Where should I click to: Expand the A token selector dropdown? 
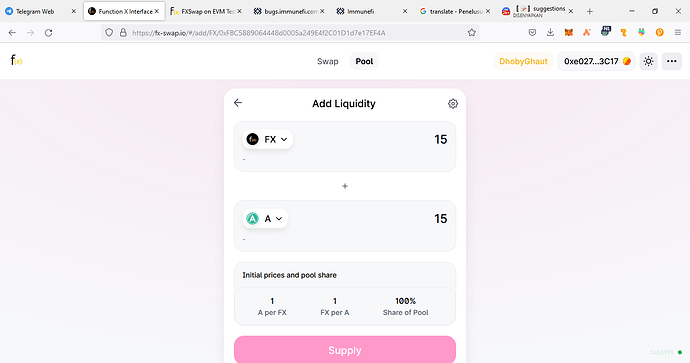point(265,218)
